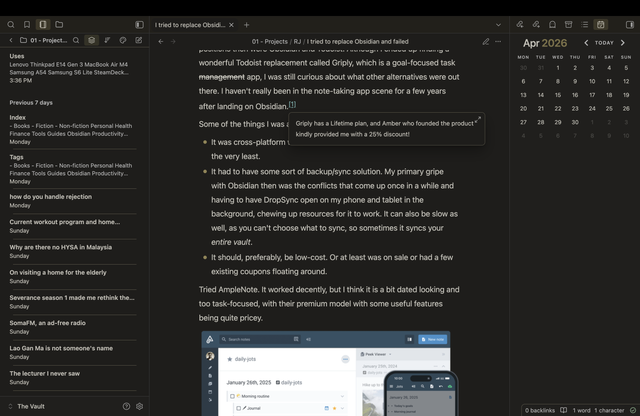This screenshot has height=416, width=640.
Task: Close the 'I tried to replace Obsidi...' tab
Action: (x=231, y=25)
